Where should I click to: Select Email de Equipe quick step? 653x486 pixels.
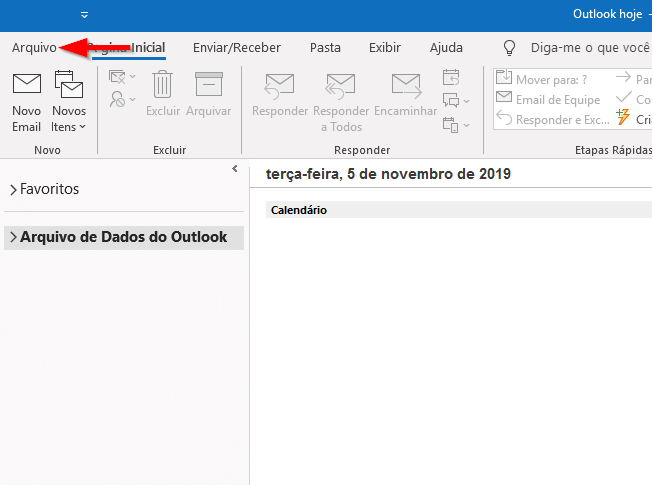[548, 99]
